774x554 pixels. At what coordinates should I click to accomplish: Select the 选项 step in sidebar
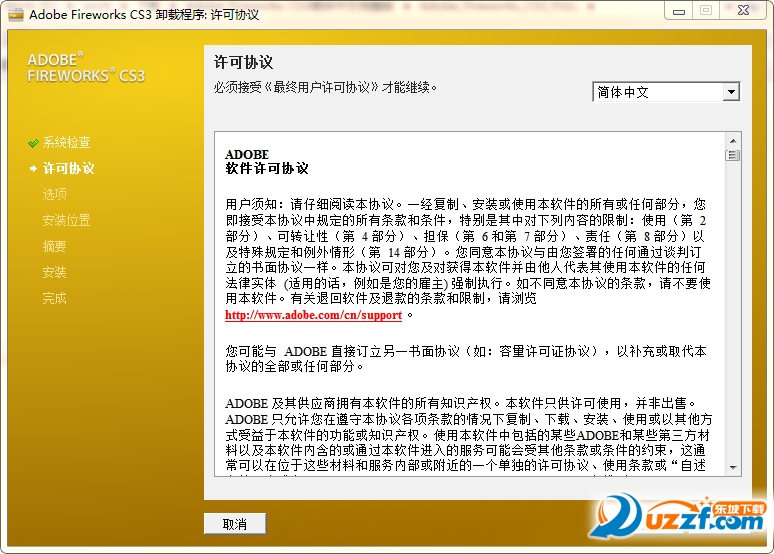(x=54, y=194)
